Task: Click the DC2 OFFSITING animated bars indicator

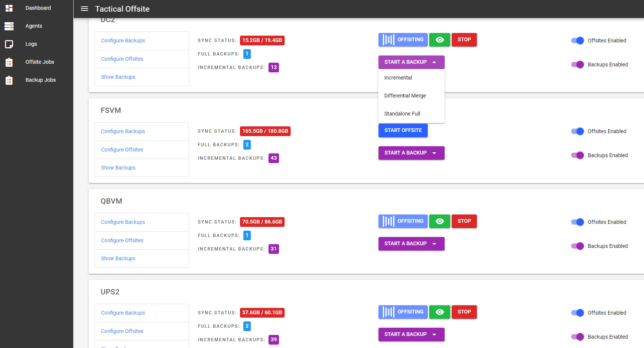Action: [389, 40]
